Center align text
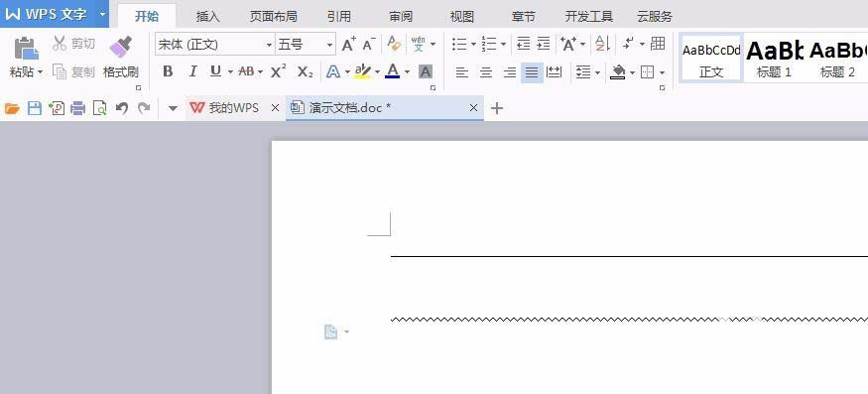Image resolution: width=868 pixels, height=394 pixels. tap(486, 72)
